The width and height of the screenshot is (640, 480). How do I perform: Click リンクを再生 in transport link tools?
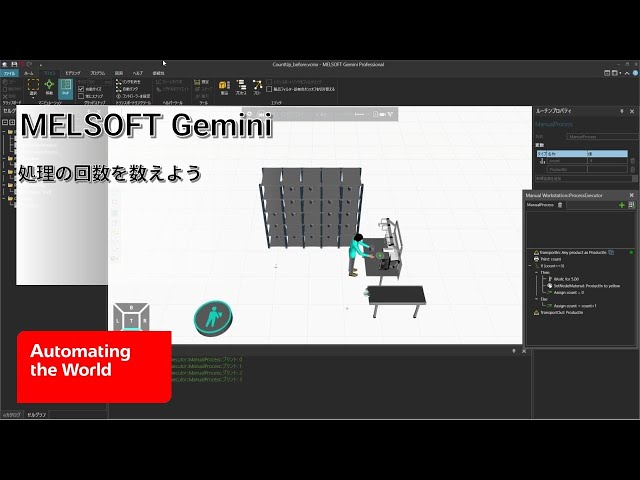(x=129, y=82)
